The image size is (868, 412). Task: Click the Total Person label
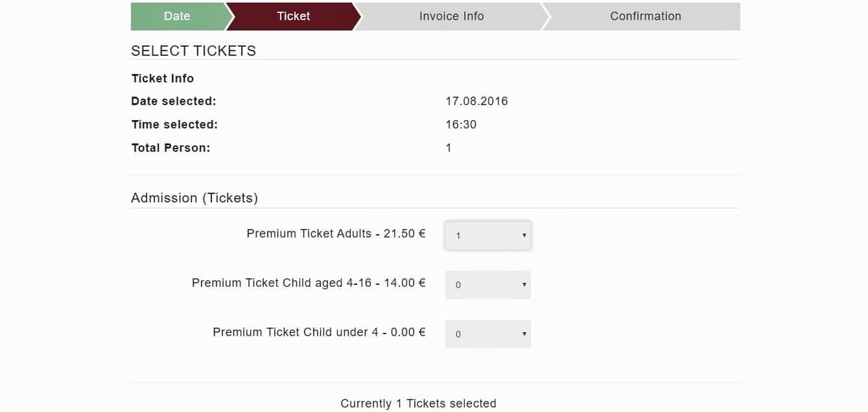coord(170,148)
